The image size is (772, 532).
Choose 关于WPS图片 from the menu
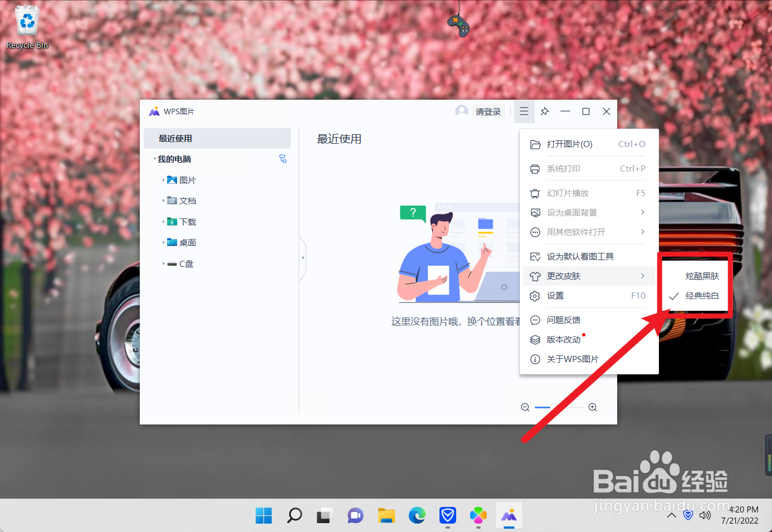pos(589,359)
